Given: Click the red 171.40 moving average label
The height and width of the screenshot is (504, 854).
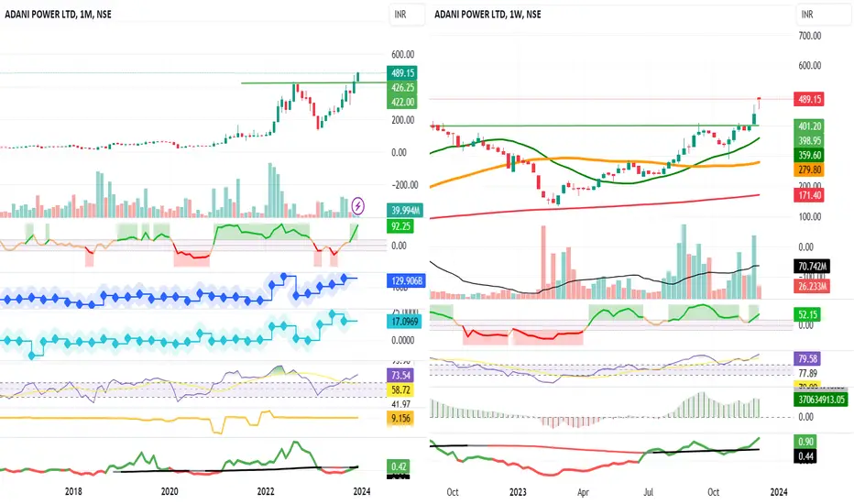Looking at the screenshot, I should [x=809, y=195].
